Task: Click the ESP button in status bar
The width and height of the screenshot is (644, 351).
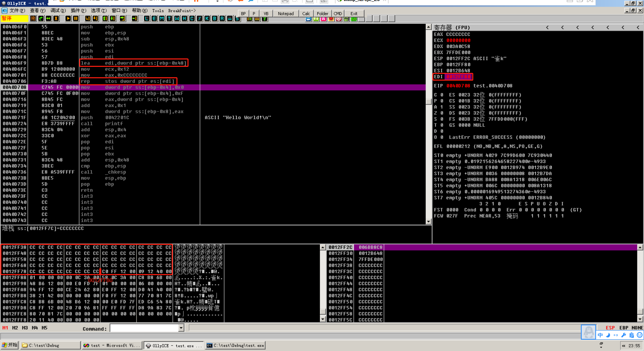Action: (x=610, y=328)
